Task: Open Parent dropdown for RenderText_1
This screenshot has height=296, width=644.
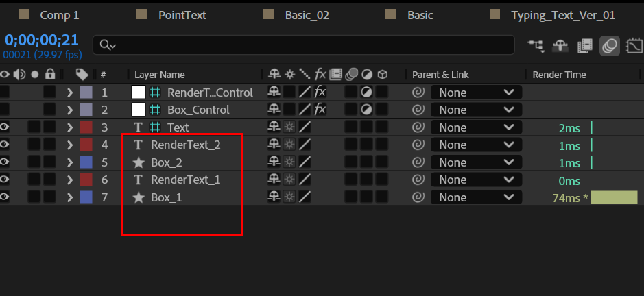Action: (x=476, y=180)
